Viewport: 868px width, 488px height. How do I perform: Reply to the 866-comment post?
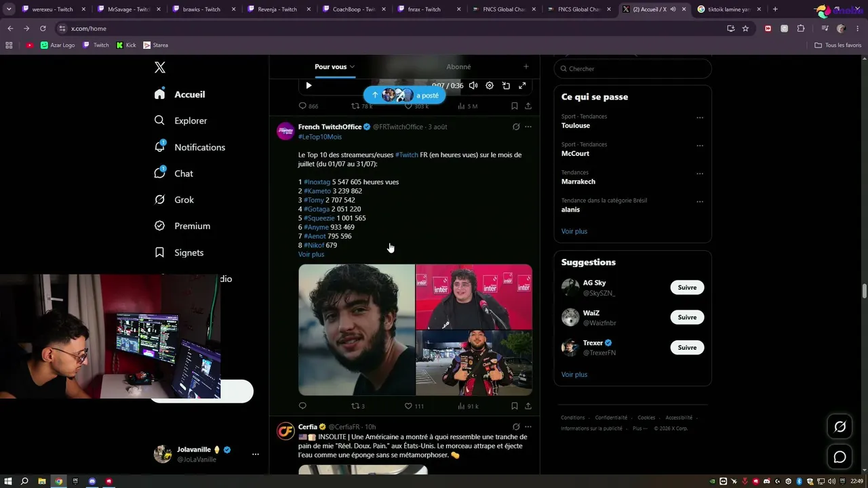click(309, 106)
